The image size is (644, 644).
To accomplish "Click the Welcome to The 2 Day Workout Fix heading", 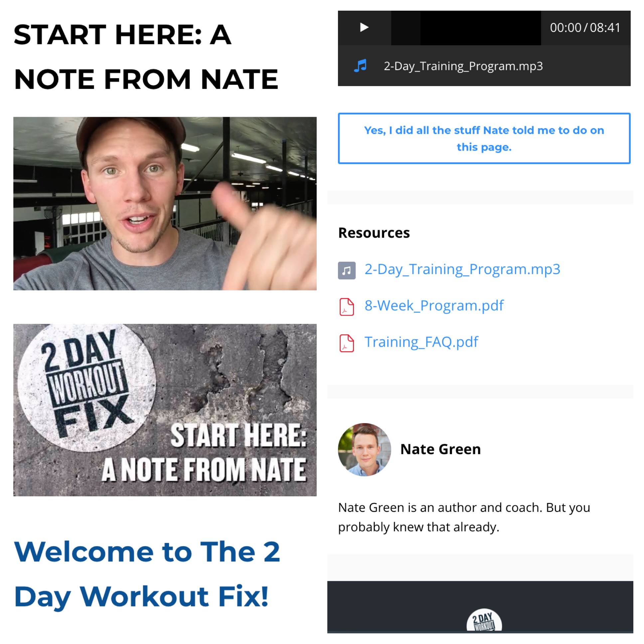I will tap(147, 574).
